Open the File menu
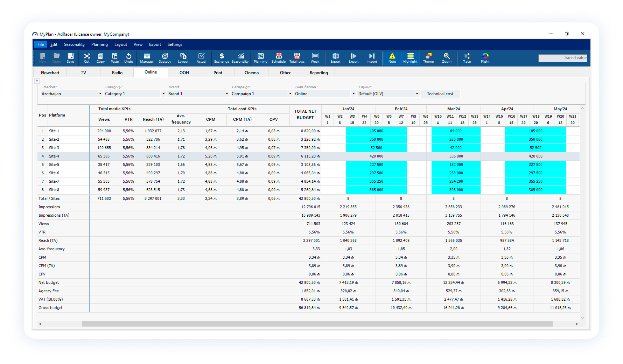The height and width of the screenshot is (364, 623). pos(41,44)
